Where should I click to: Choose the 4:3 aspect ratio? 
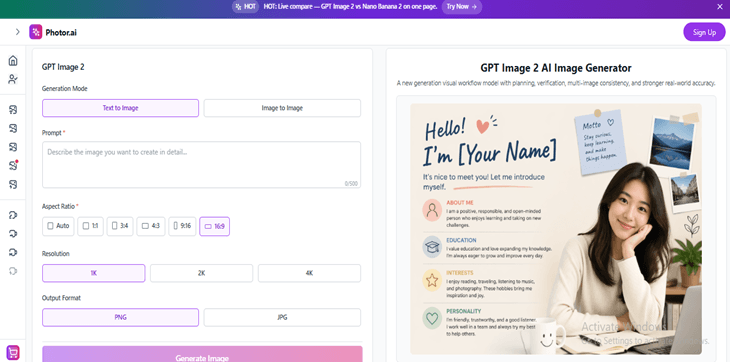coord(151,226)
